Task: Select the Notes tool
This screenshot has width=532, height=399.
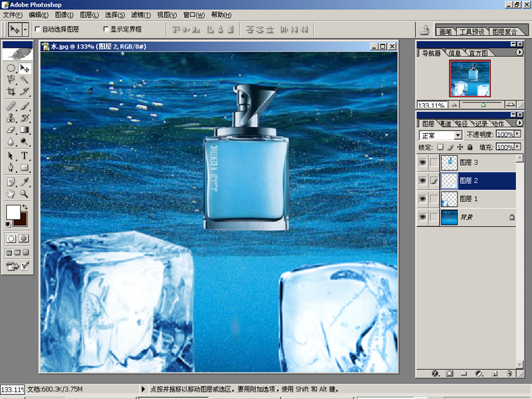Action: [11, 182]
